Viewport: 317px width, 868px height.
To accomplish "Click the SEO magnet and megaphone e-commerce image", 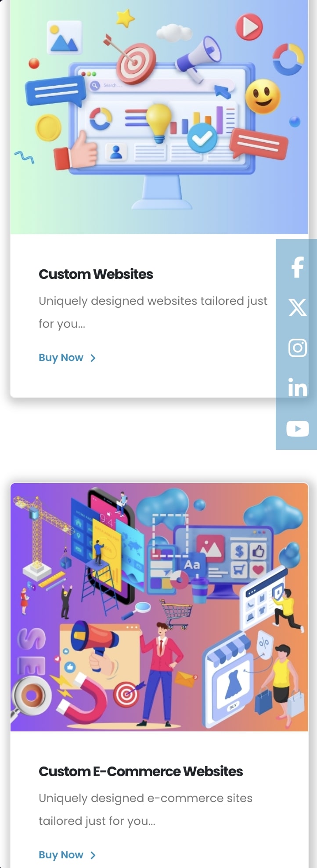I will point(159,607).
